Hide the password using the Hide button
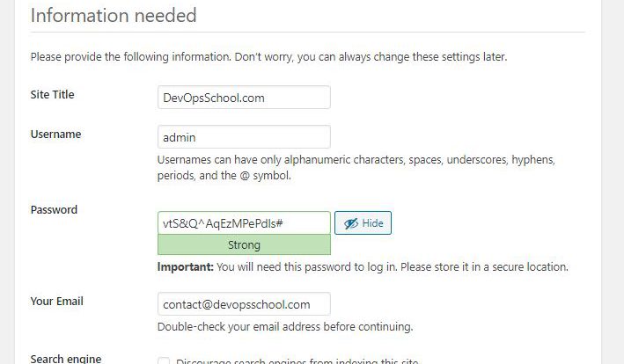Image resolution: width=624 pixels, height=364 pixels. point(363,223)
